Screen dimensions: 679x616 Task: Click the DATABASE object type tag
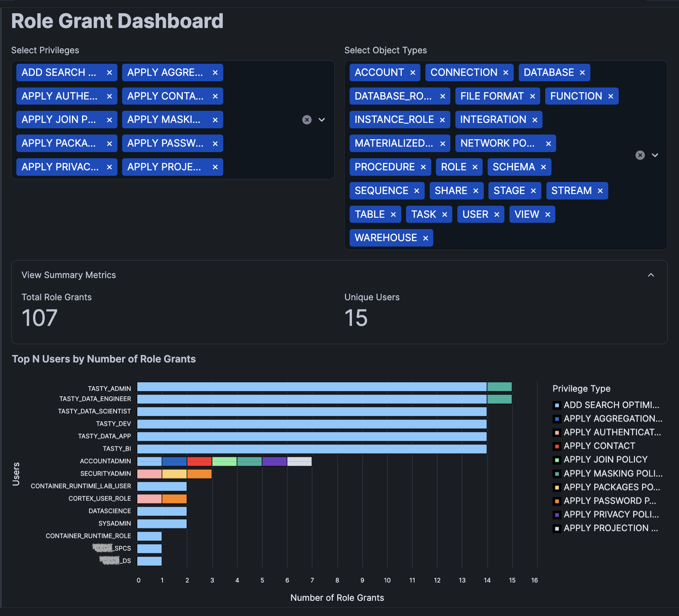click(548, 73)
